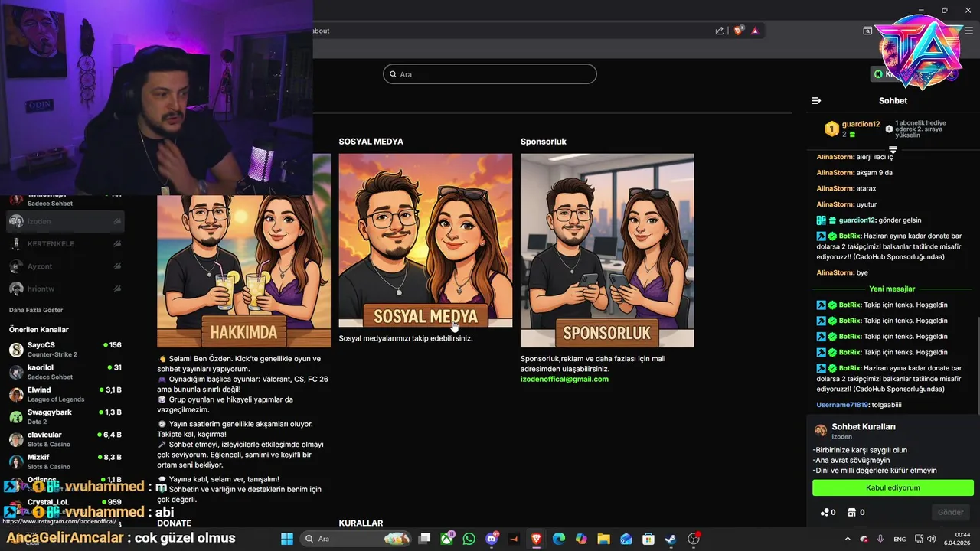Click the taskbar search box

[x=357, y=539]
